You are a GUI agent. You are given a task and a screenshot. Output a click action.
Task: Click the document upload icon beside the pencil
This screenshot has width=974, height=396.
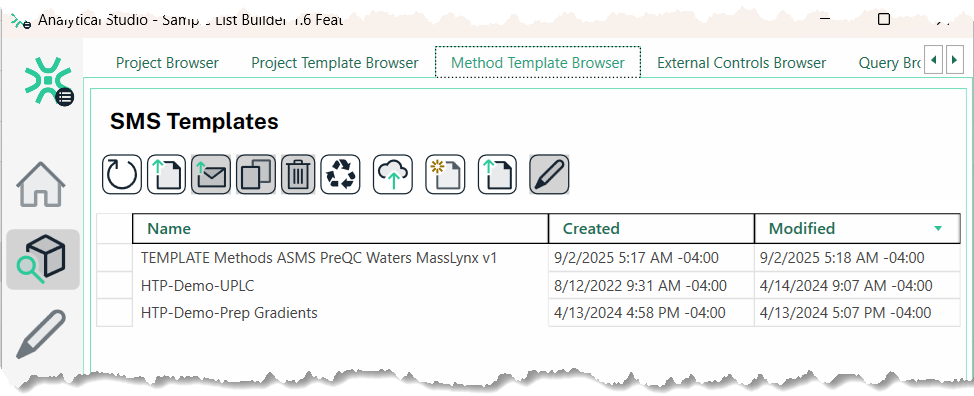click(497, 174)
